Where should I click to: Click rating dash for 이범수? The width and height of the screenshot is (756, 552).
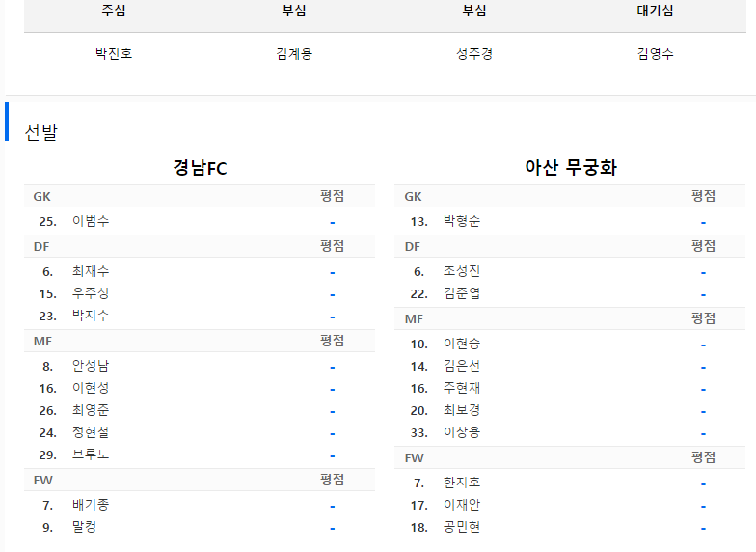click(332, 222)
